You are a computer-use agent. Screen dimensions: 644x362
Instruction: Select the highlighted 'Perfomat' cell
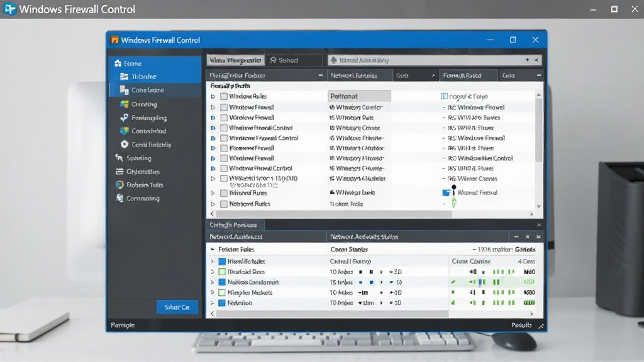click(x=359, y=96)
